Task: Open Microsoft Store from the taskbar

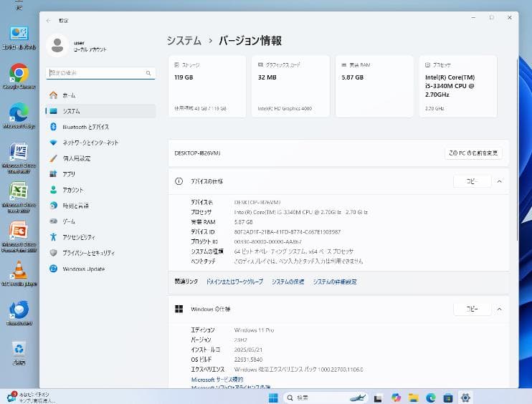Action: click(448, 398)
